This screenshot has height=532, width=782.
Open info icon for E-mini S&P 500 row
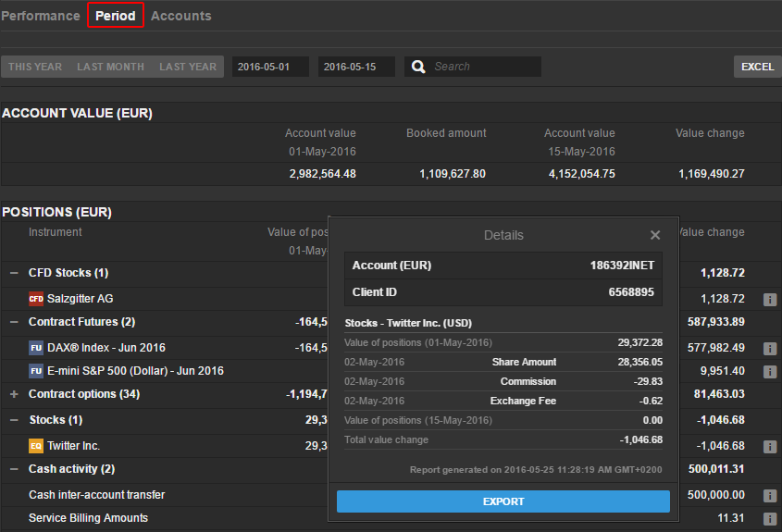[769, 371]
